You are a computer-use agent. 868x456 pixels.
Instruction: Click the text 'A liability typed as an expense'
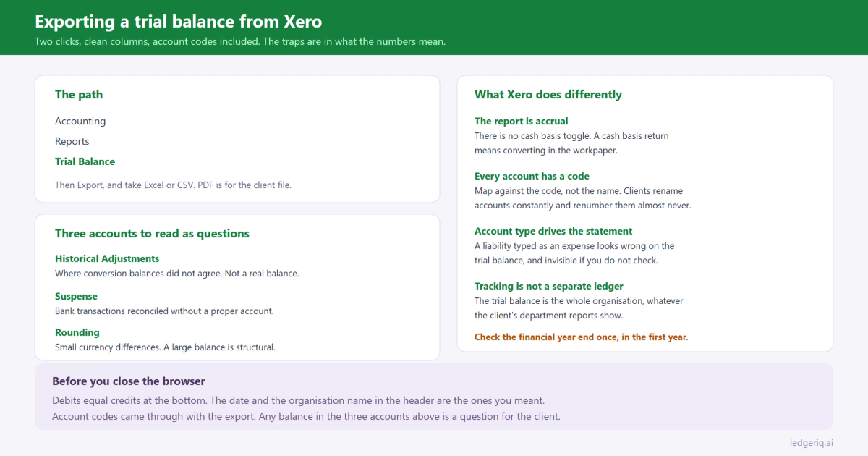click(574, 253)
